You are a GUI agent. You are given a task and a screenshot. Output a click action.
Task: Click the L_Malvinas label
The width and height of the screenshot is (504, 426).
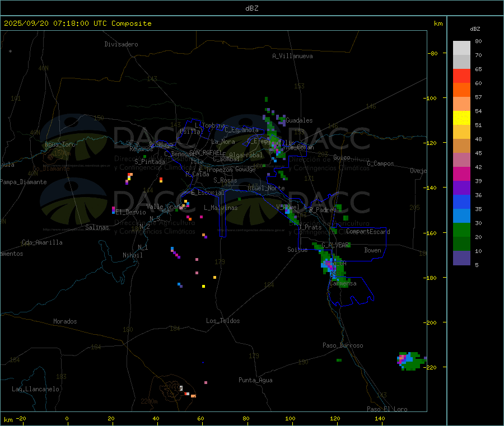(221, 208)
